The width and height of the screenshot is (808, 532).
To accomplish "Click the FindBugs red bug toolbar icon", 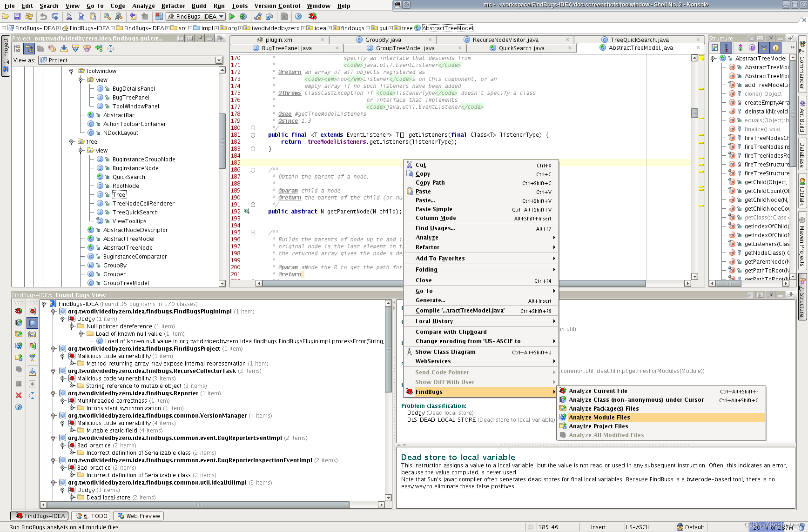I will point(312,17).
